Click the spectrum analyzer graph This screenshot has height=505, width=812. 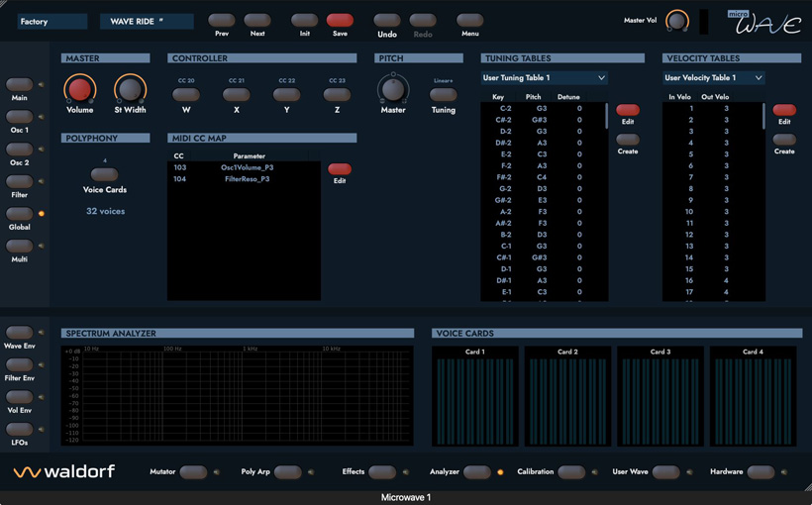coord(238,396)
